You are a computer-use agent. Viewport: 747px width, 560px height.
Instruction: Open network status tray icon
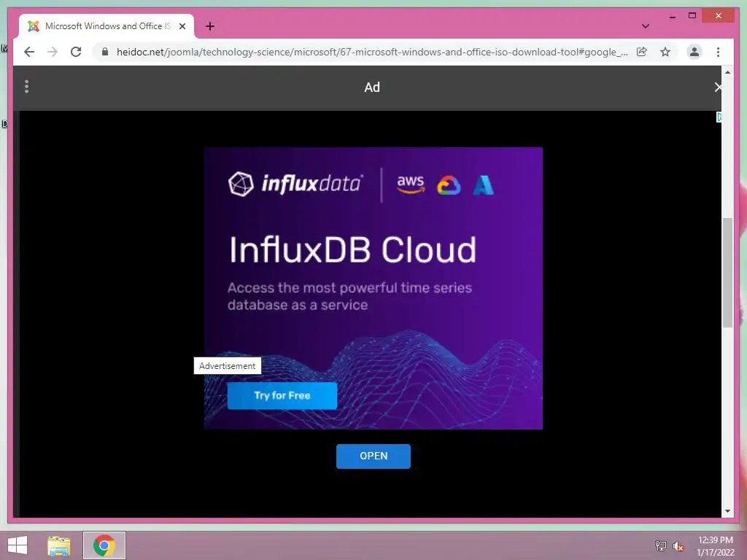660,545
